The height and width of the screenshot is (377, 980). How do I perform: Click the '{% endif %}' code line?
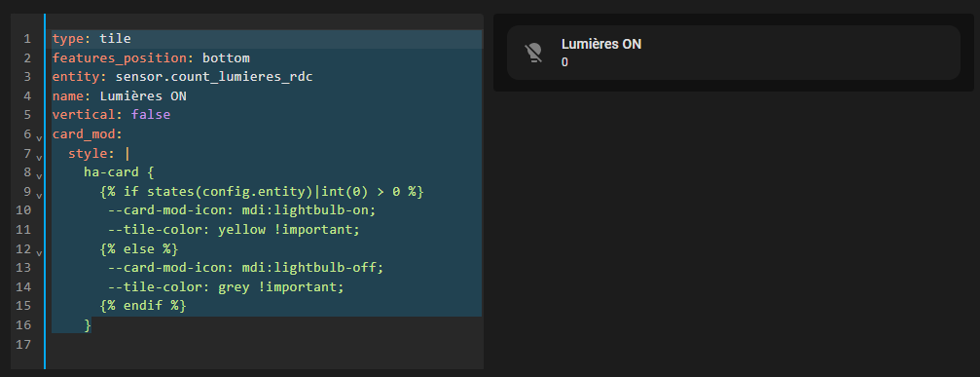(143, 306)
